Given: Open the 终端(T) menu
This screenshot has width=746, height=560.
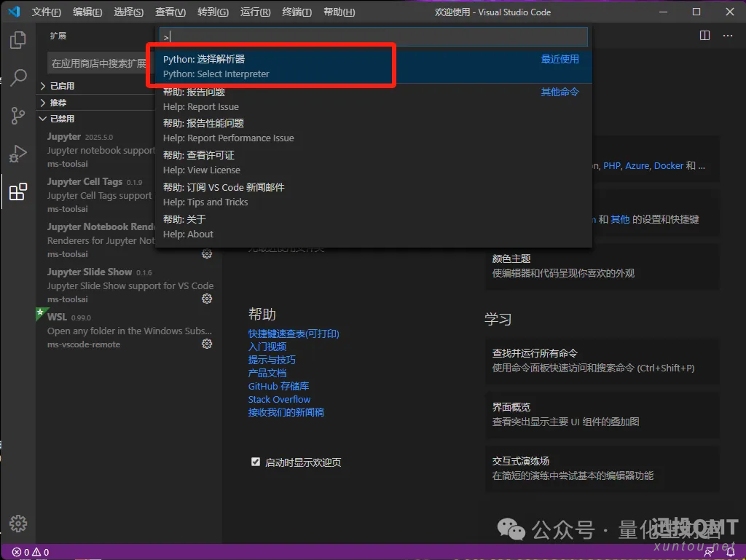Looking at the screenshot, I should click(297, 12).
